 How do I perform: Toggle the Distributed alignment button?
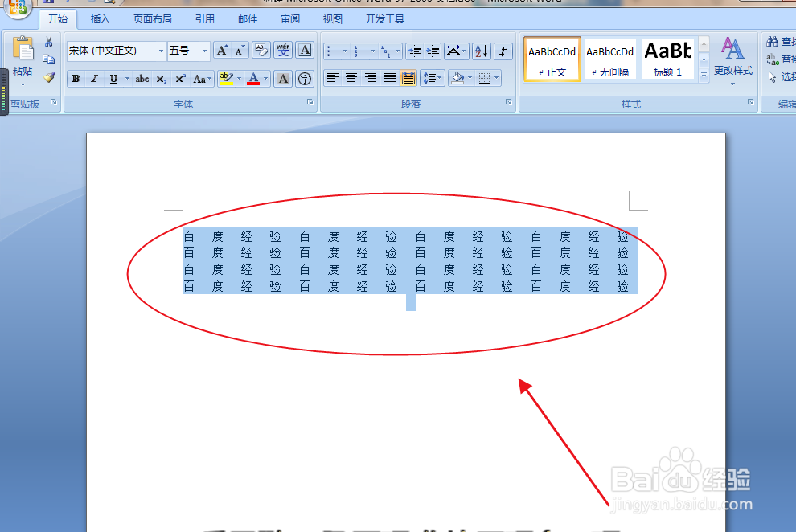408,78
